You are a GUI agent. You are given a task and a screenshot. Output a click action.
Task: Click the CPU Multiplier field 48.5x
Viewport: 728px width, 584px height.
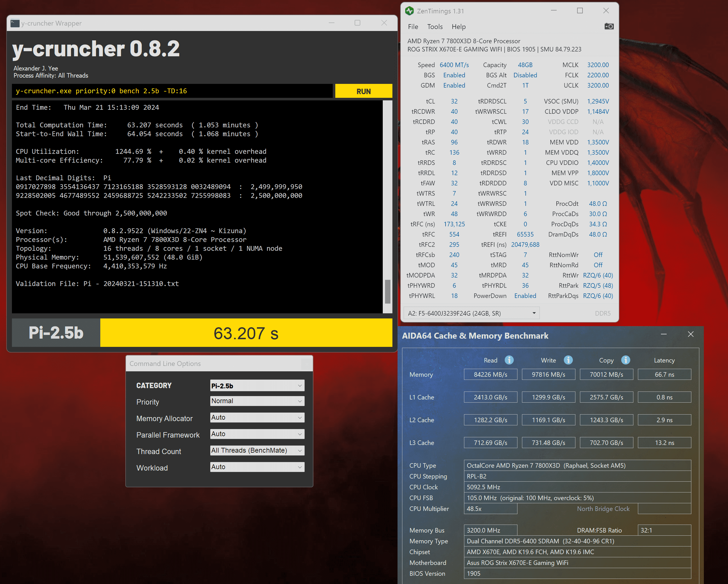pos(490,509)
